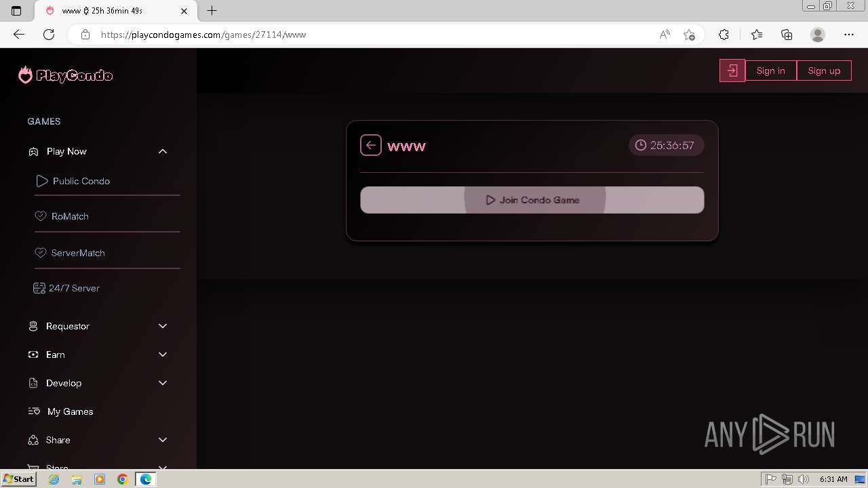Click the clock timer badge 25:36:57
868x488 pixels.
tap(666, 145)
